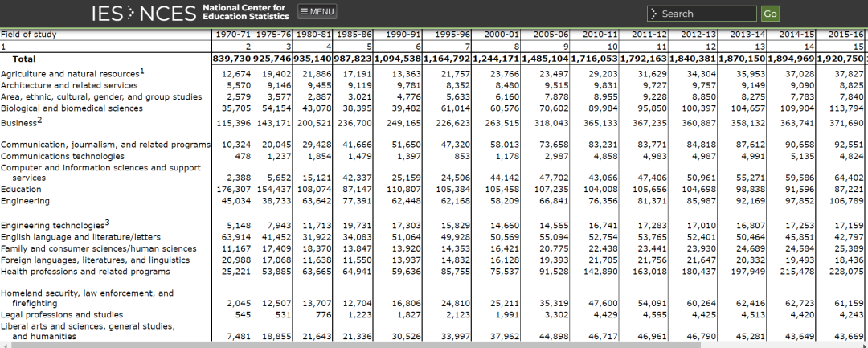The width and height of the screenshot is (868, 348).
Task: Click footnote 1 next to Agriculture row
Action: pos(142,71)
